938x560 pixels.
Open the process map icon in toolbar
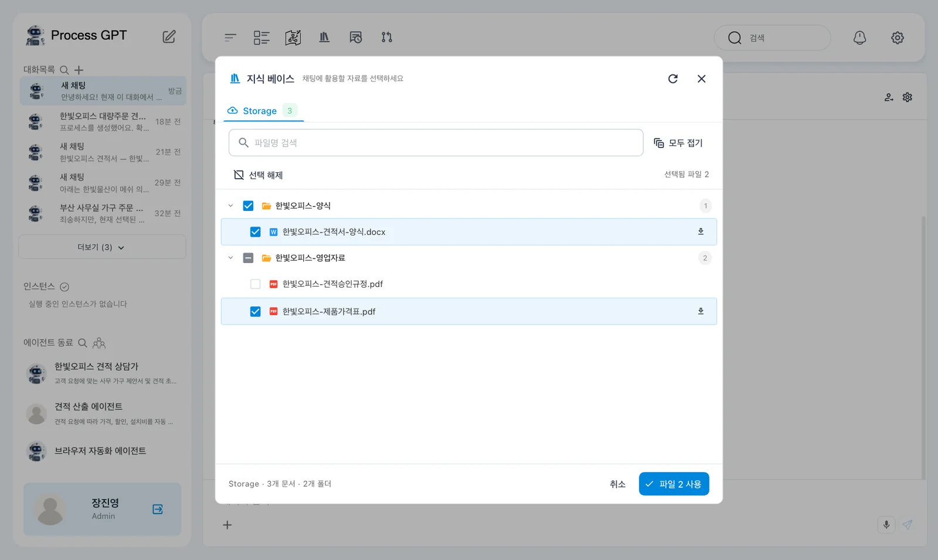pyautogui.click(x=293, y=37)
